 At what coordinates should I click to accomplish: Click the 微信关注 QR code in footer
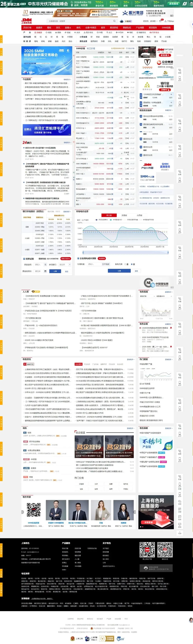point(165,550)
